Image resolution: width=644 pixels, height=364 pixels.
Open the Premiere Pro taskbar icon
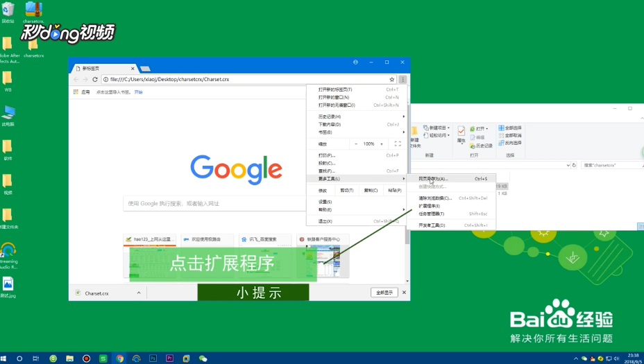pos(169,358)
